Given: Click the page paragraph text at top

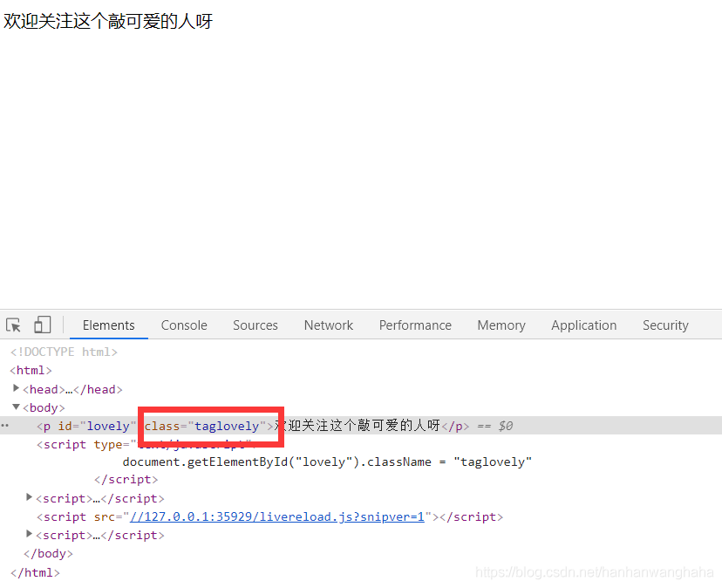Looking at the screenshot, I should coord(108,21).
